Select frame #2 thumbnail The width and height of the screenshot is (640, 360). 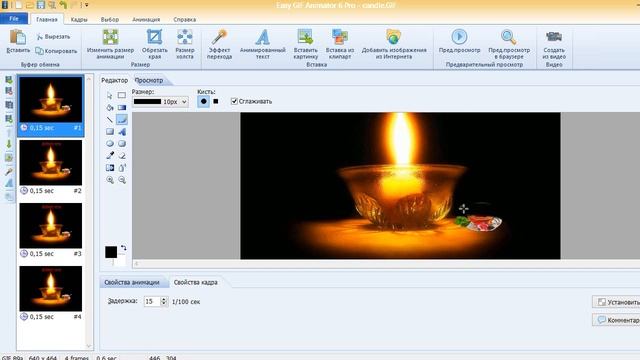(x=51, y=162)
